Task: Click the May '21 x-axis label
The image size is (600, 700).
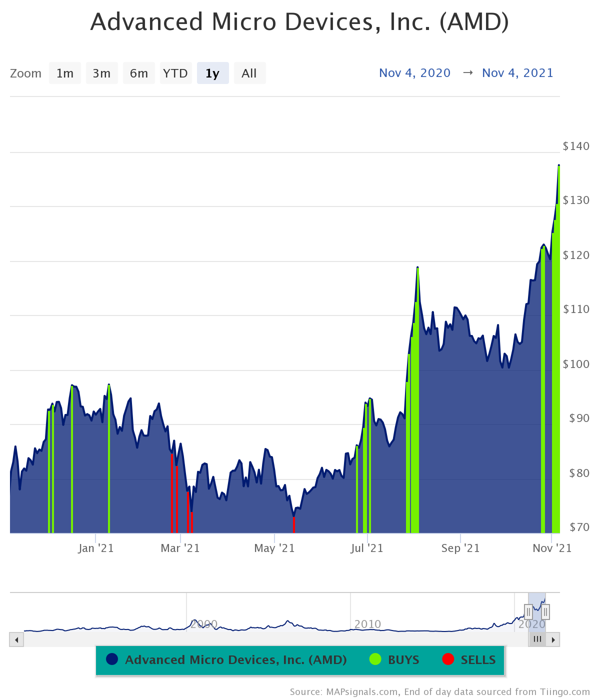Action: [274, 548]
